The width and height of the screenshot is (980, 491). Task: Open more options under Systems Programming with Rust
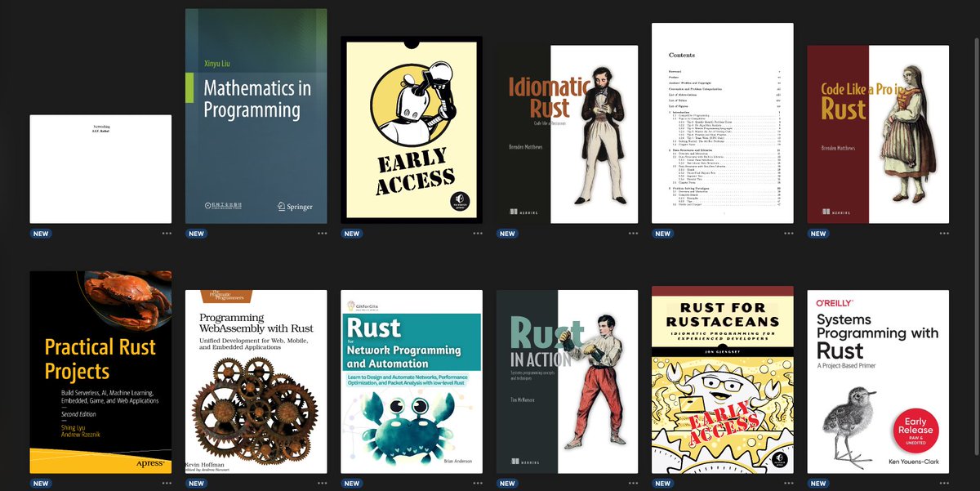(x=944, y=484)
